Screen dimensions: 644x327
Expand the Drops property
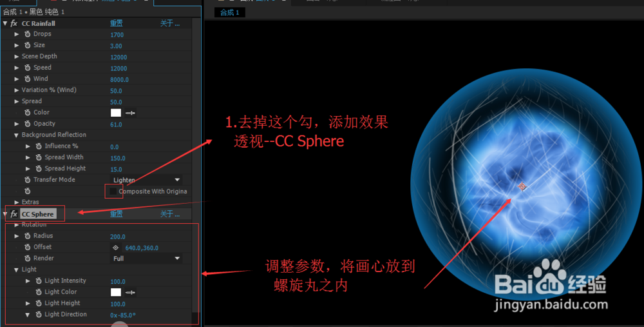17,34
